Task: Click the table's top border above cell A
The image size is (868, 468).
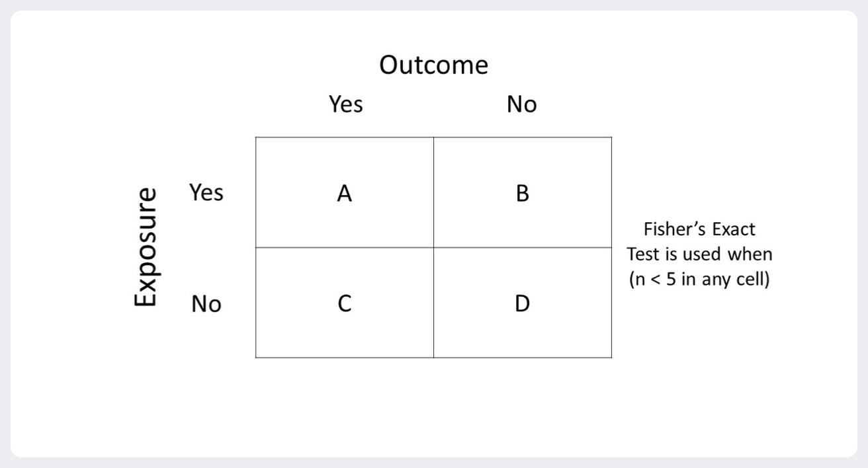Action: (344, 137)
